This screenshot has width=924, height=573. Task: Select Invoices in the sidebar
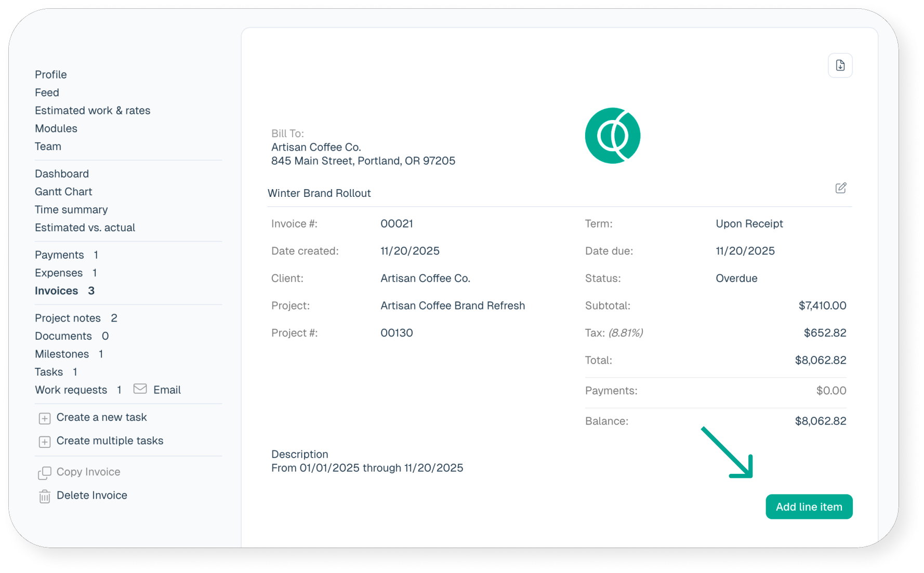56,291
